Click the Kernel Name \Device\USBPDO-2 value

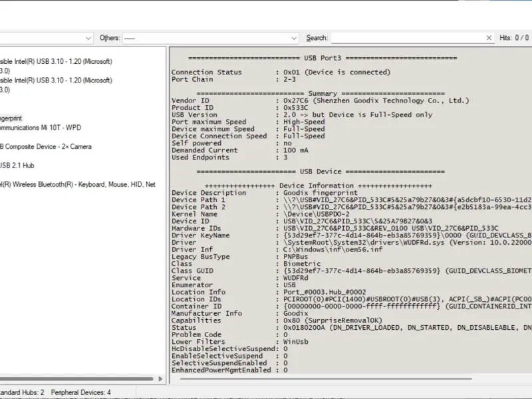[x=317, y=214]
